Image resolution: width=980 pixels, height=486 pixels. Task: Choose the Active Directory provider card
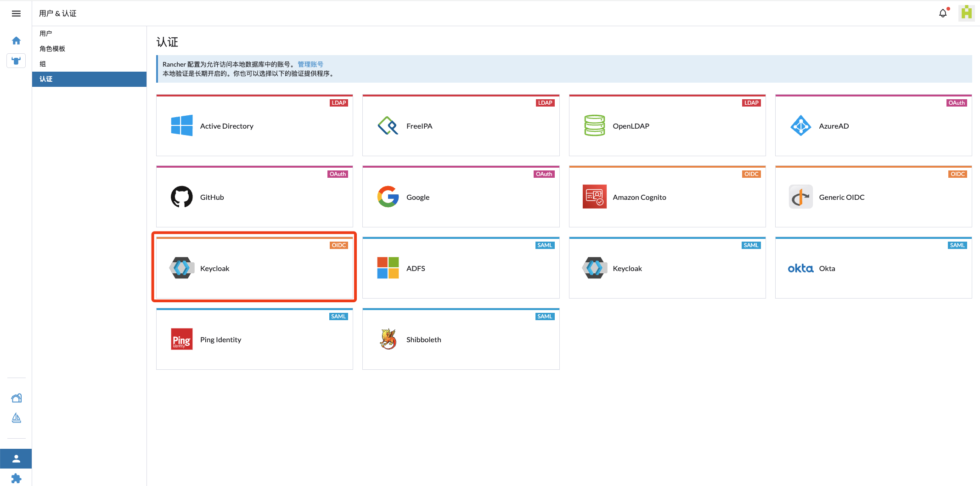coord(254,126)
